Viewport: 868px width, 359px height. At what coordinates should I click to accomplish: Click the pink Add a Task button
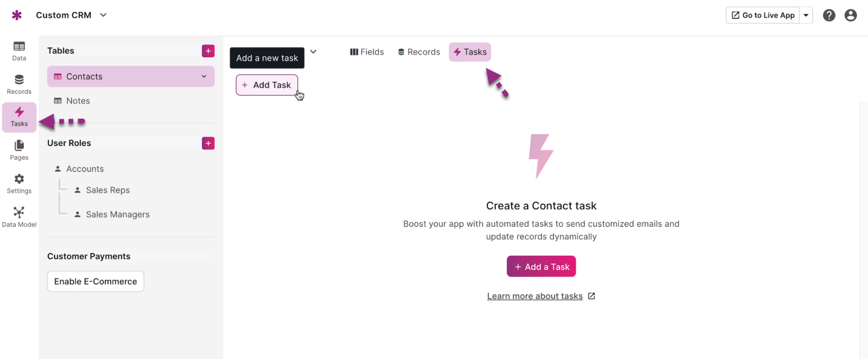coord(541,267)
